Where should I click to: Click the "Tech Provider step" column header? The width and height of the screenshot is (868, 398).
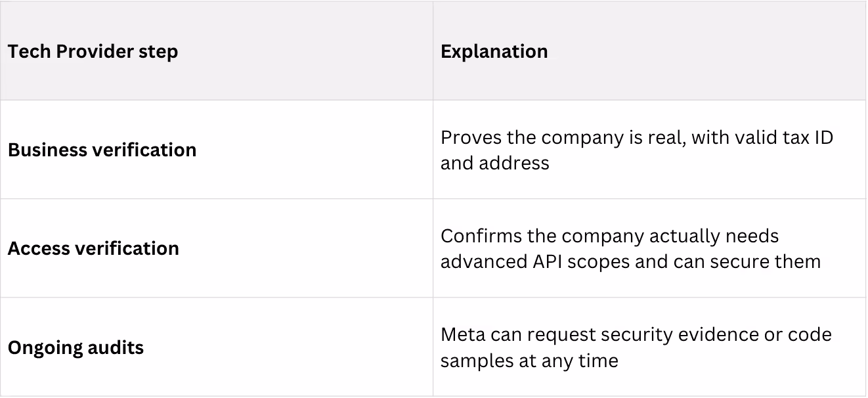93,52
